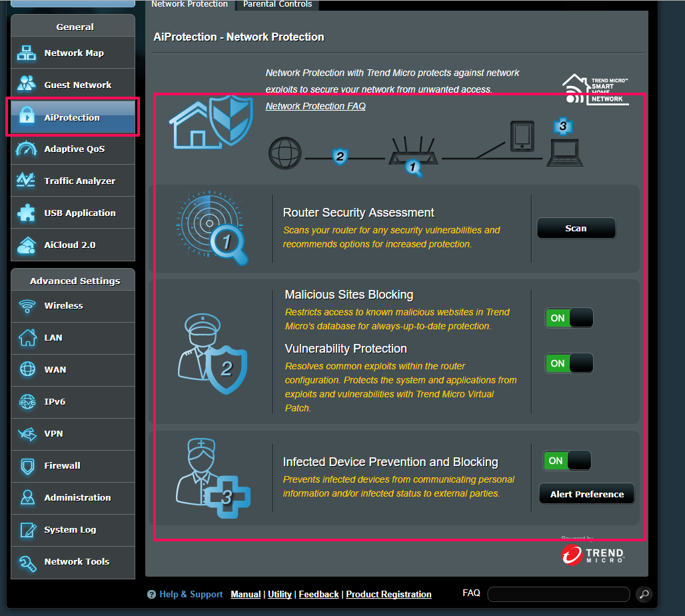Open the Network Tools menu item
This screenshot has width=685, height=616.
pos(73,562)
